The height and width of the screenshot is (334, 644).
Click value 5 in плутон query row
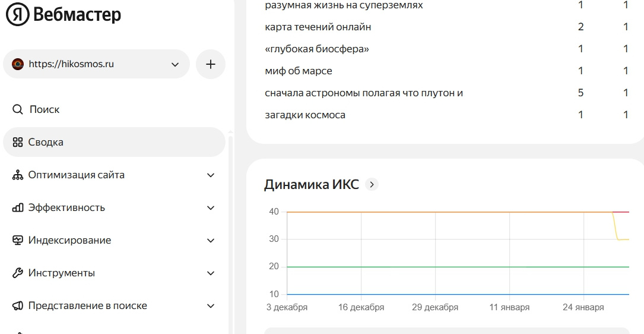pos(580,93)
